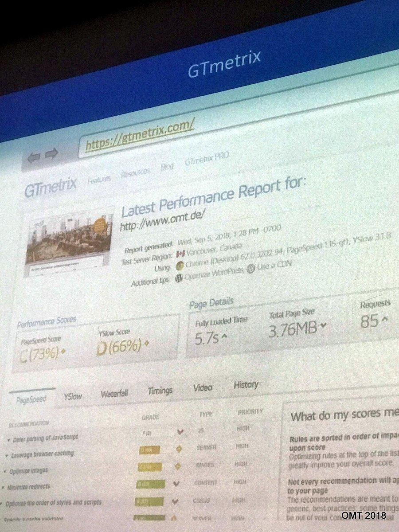Click the down arrow beside Total Page Size
This screenshot has height=532, width=399.
pyautogui.click(x=323, y=325)
